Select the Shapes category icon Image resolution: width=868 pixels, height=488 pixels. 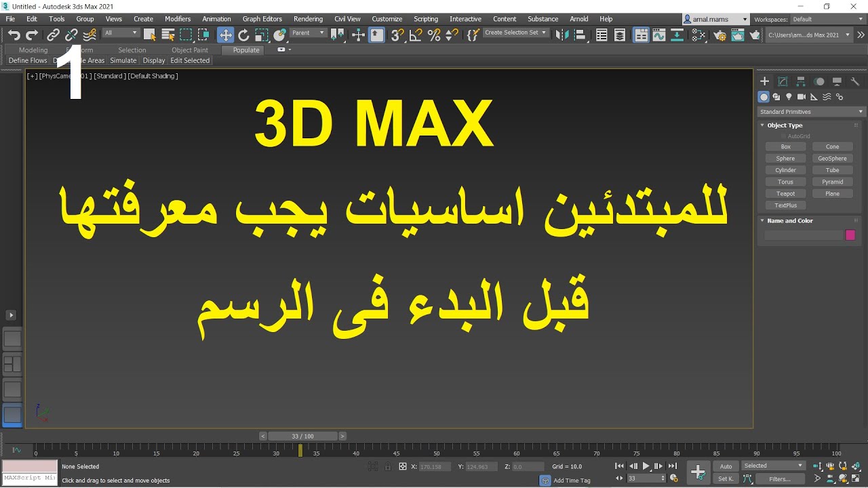coord(776,97)
